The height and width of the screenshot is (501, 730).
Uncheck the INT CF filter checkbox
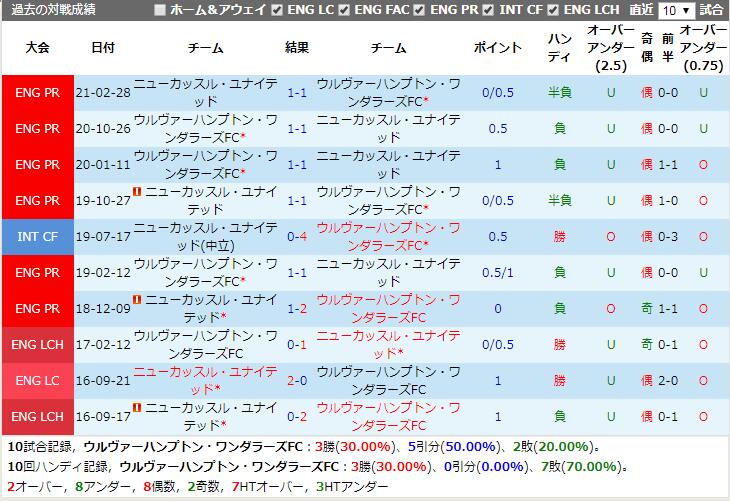click(488, 10)
